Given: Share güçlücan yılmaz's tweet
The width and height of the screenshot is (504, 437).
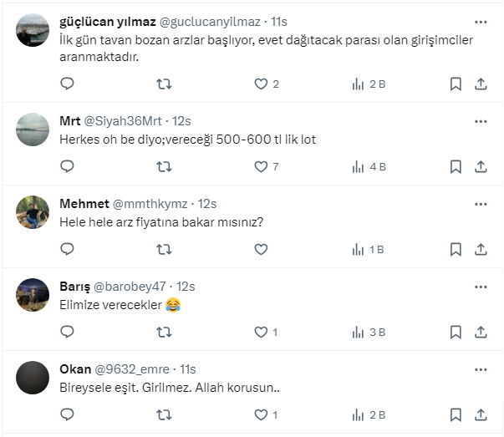Looking at the screenshot, I should coord(481,84).
